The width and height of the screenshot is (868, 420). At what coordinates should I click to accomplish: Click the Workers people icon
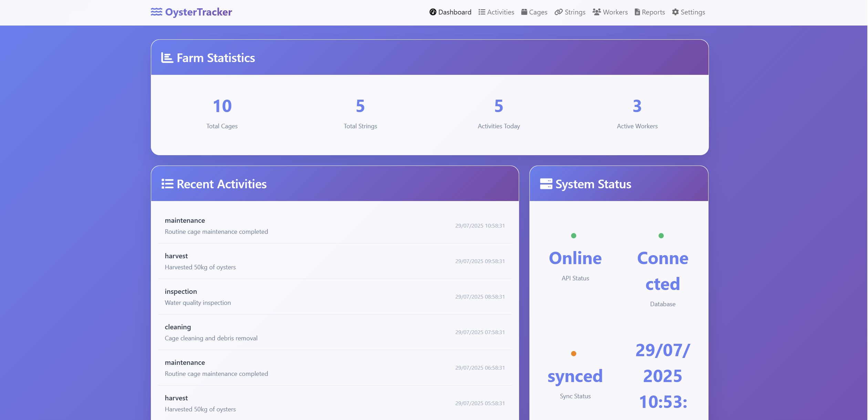(597, 12)
